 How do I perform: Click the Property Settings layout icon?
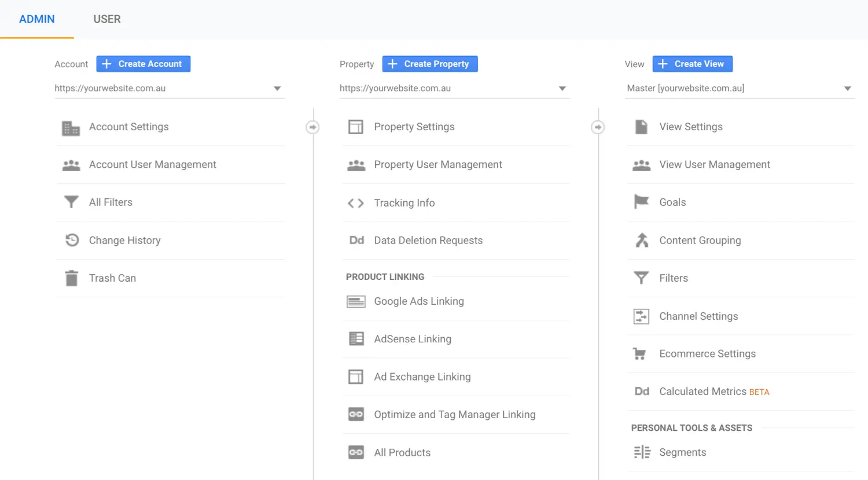(356, 127)
